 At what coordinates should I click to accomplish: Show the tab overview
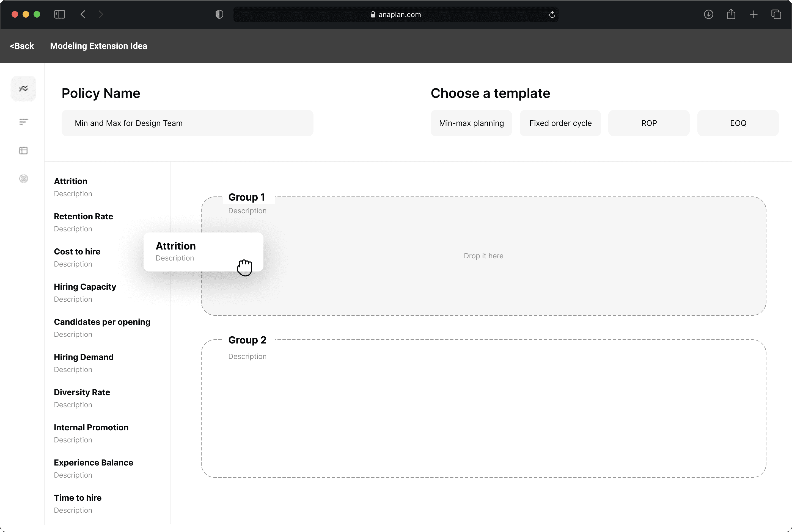(776, 14)
